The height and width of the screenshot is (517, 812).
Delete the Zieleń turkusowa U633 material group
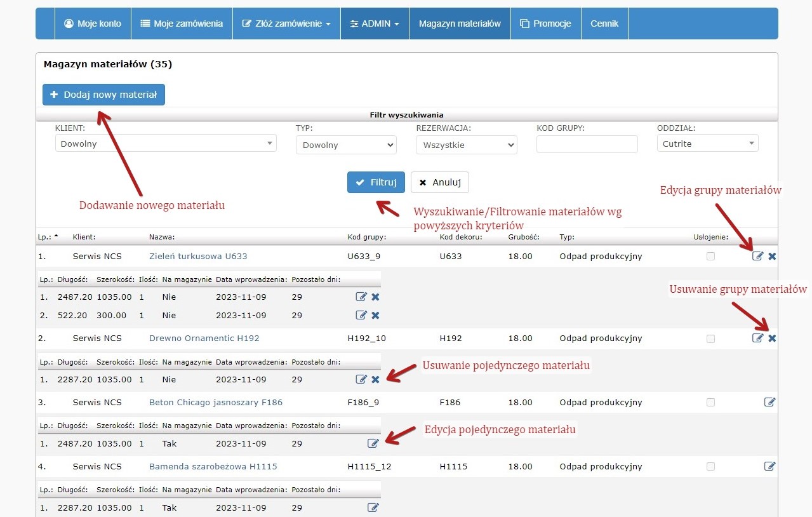coord(772,257)
